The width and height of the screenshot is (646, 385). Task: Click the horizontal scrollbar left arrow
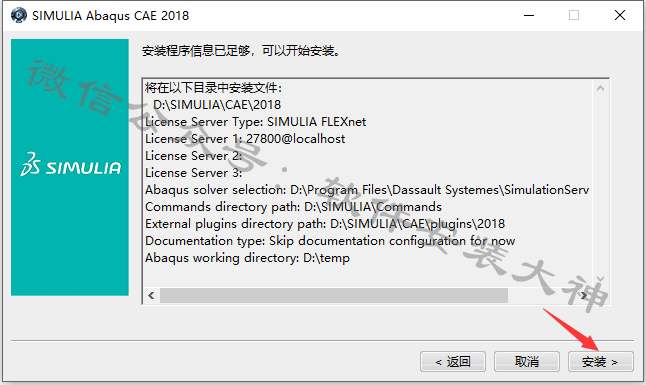(x=151, y=296)
